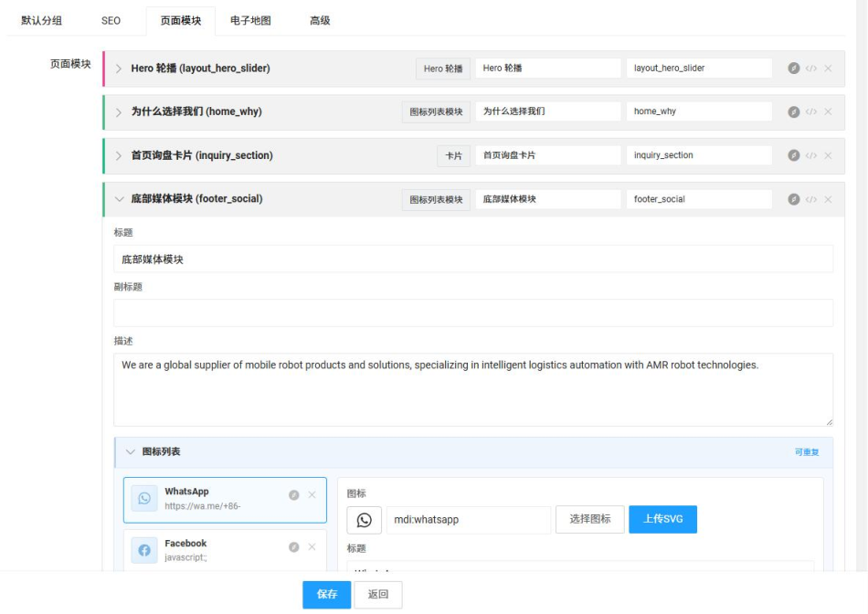Image resolution: width=868 pixels, height=614 pixels.
Task: Expand the 首页询盘卡片 (inquiry_section) chevron
Action: click(119, 156)
